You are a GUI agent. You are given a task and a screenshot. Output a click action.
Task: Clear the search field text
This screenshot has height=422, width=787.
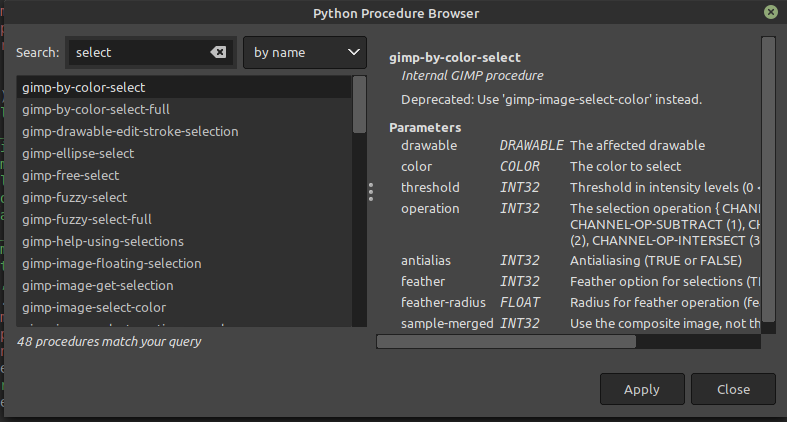[x=218, y=52]
